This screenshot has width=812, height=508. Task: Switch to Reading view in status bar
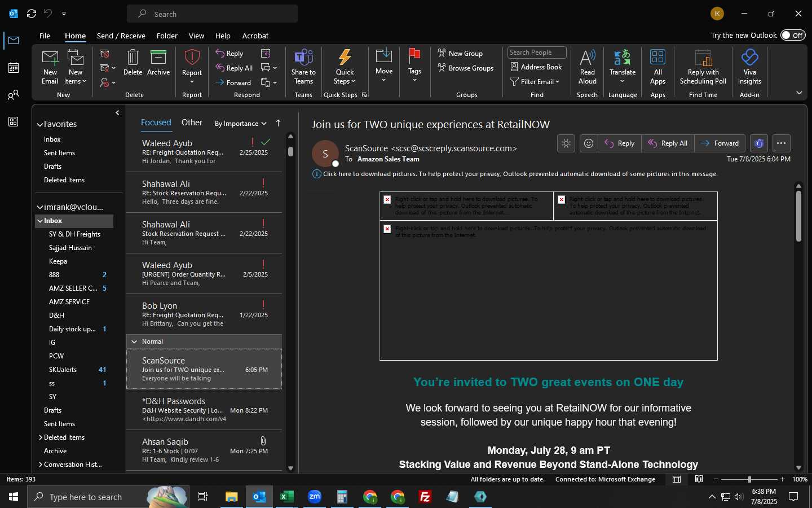pyautogui.click(x=699, y=479)
